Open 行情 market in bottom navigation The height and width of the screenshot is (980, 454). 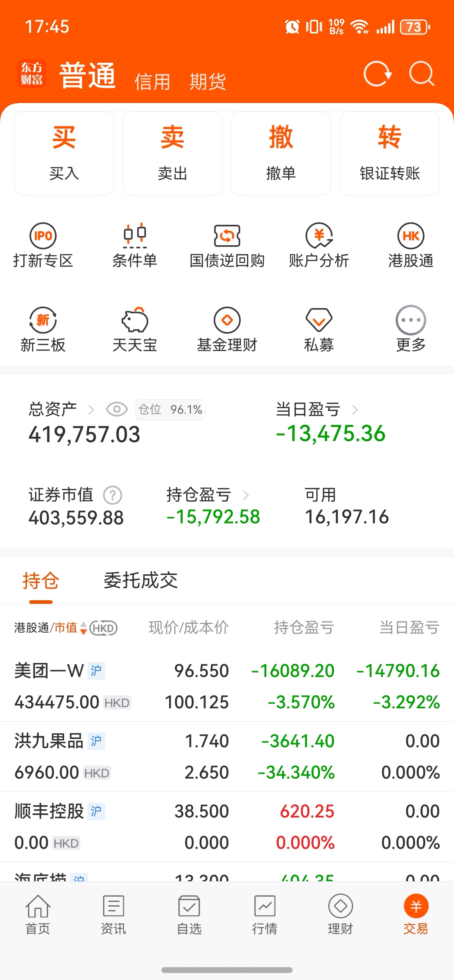click(265, 914)
